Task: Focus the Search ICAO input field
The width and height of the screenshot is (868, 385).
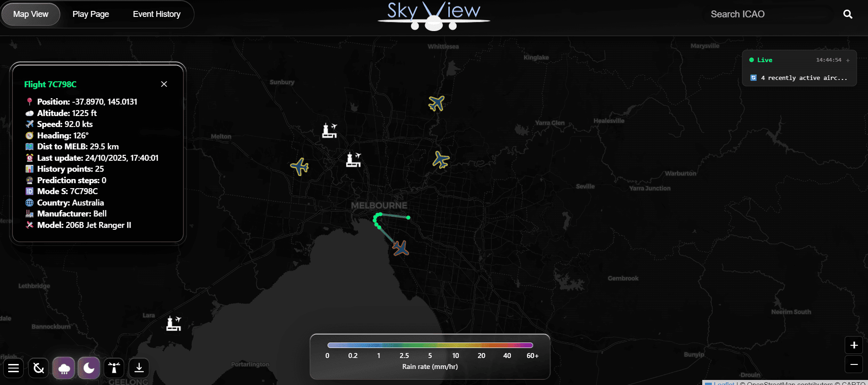Action: [767, 14]
